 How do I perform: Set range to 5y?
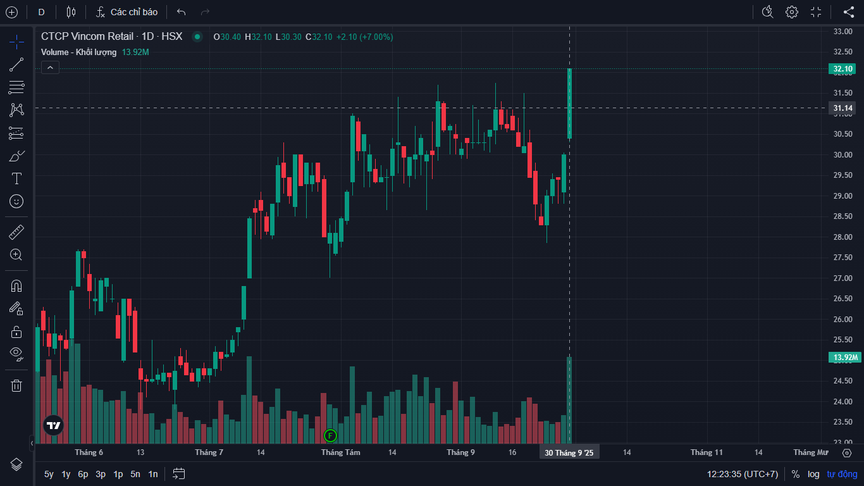pos(49,474)
